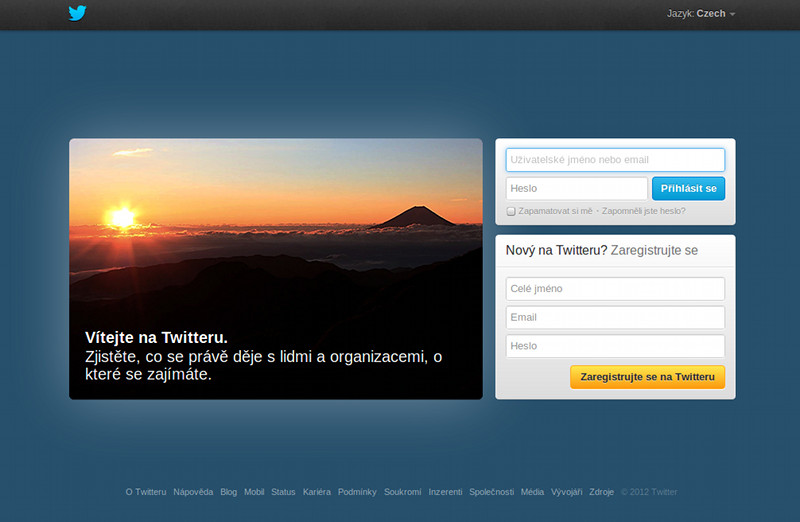Click the Twitter bird logo
Viewport: 800px width, 522px height.
78,13
